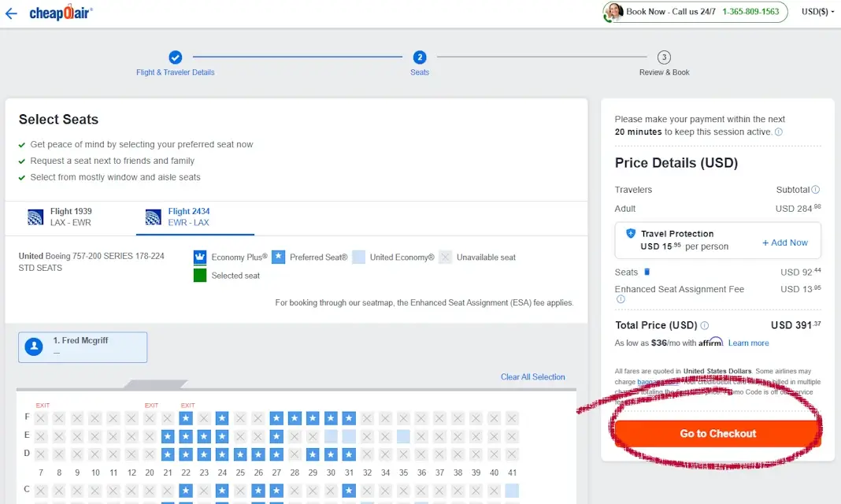The width and height of the screenshot is (841, 504).
Task: Select United Economy seat 41C
Action: click(512, 490)
